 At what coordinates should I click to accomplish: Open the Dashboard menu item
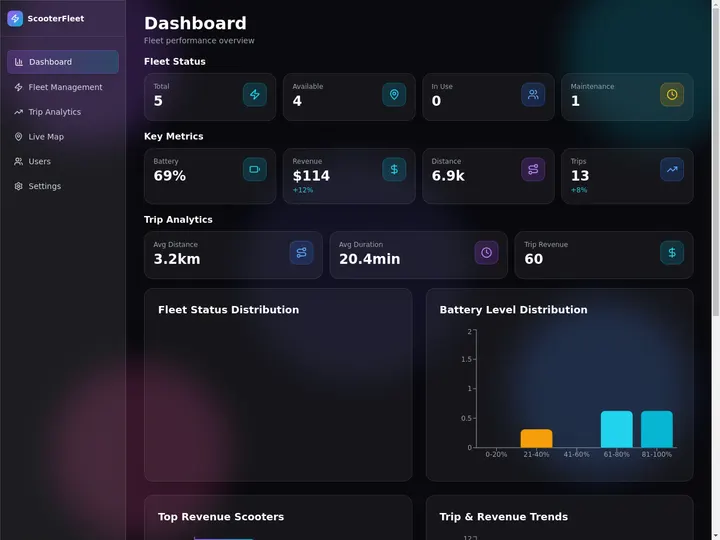tap(63, 62)
